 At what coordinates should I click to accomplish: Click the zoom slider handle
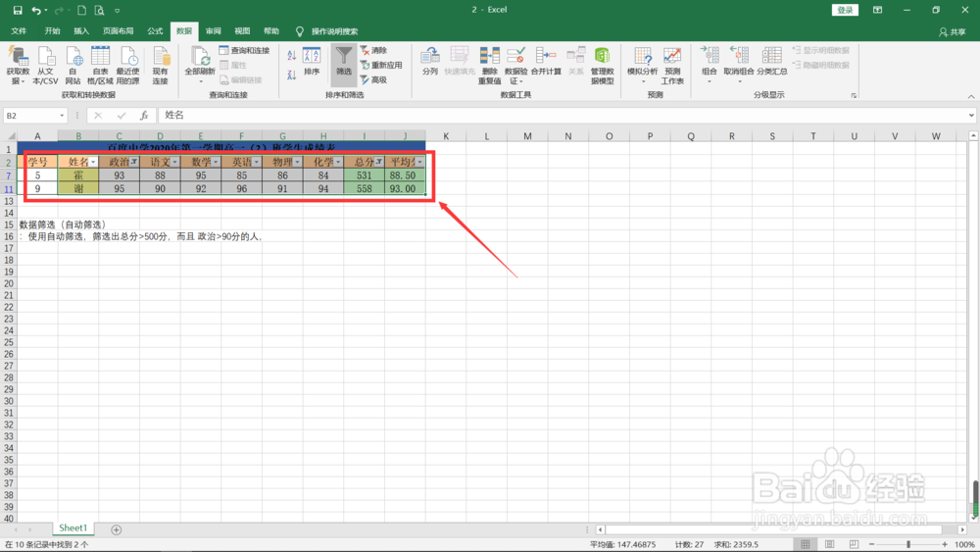908,544
